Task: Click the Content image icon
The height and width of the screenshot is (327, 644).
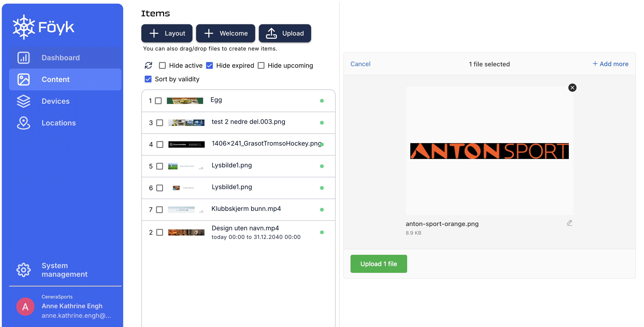Action: pyautogui.click(x=24, y=79)
